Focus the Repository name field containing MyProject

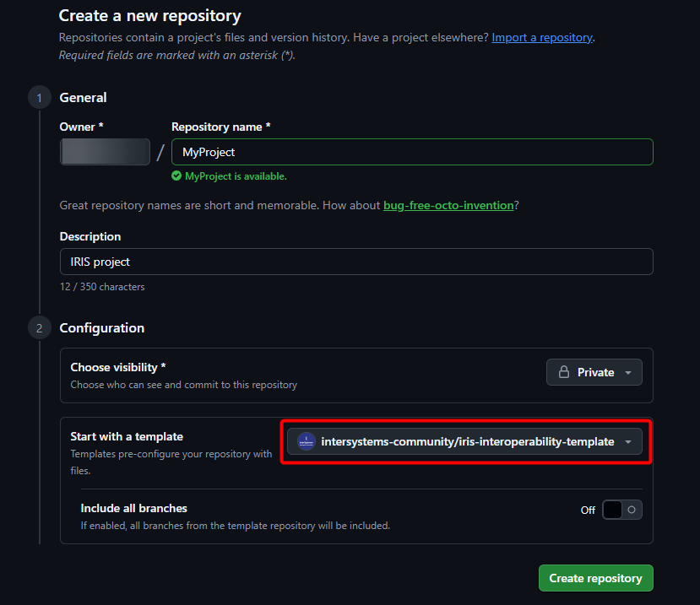coord(412,152)
